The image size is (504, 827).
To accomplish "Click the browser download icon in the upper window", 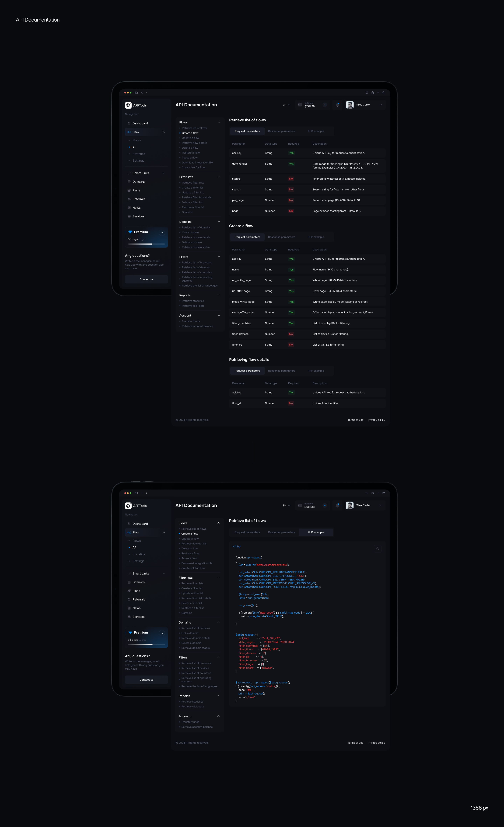I will click(367, 93).
